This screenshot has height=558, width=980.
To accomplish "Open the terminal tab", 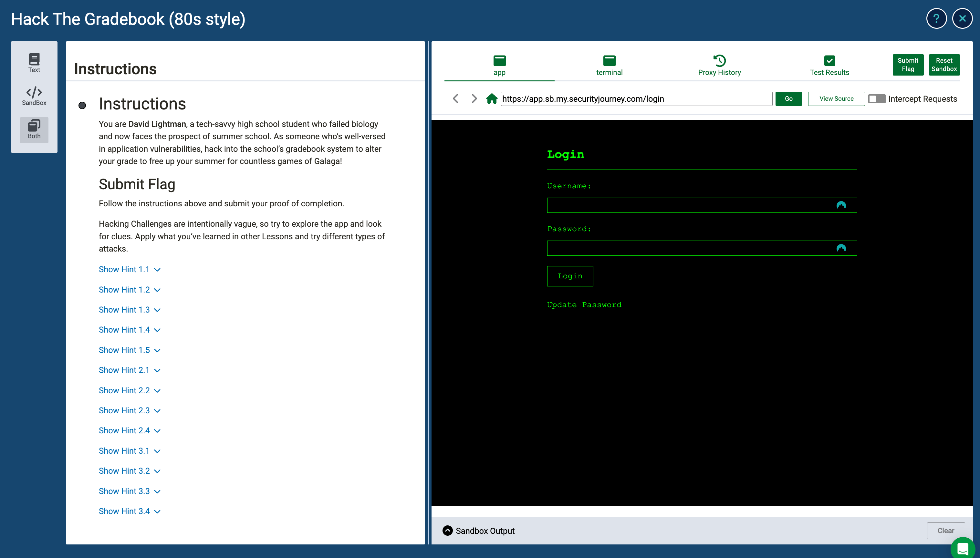I will [x=609, y=65].
